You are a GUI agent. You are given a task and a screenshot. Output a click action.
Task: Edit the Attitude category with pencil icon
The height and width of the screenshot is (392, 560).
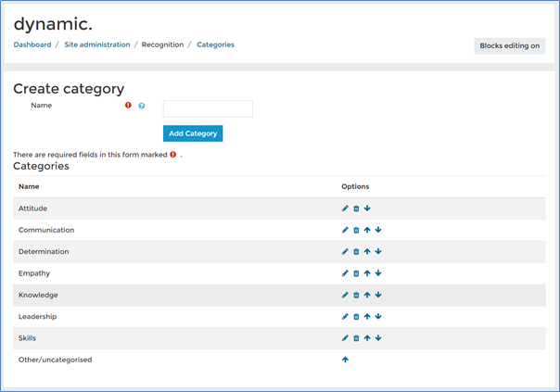tap(345, 209)
